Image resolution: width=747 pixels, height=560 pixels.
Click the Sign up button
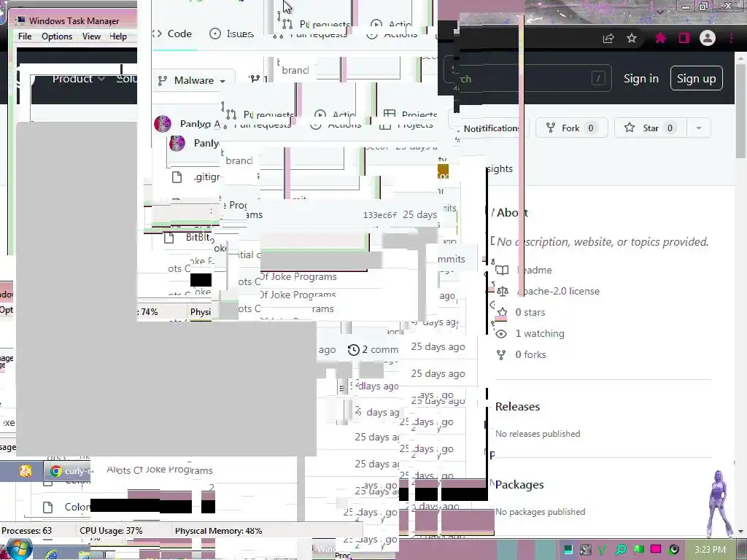point(697,78)
